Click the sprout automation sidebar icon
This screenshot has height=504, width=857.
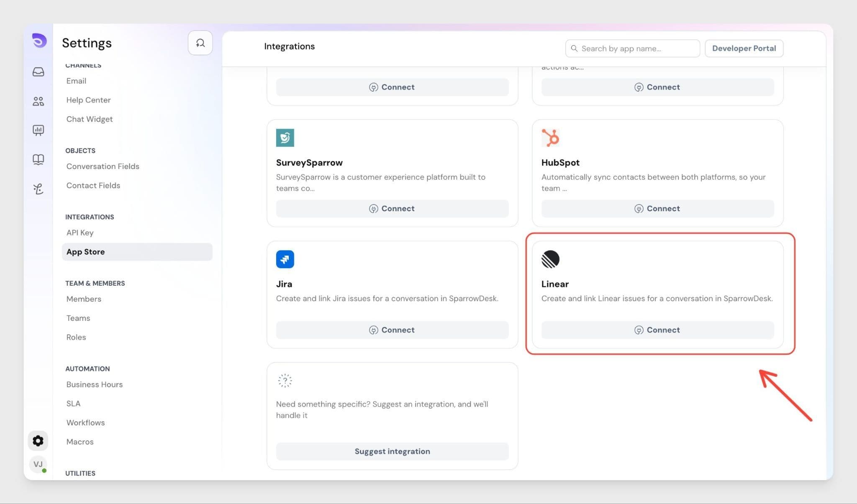pos(38,189)
